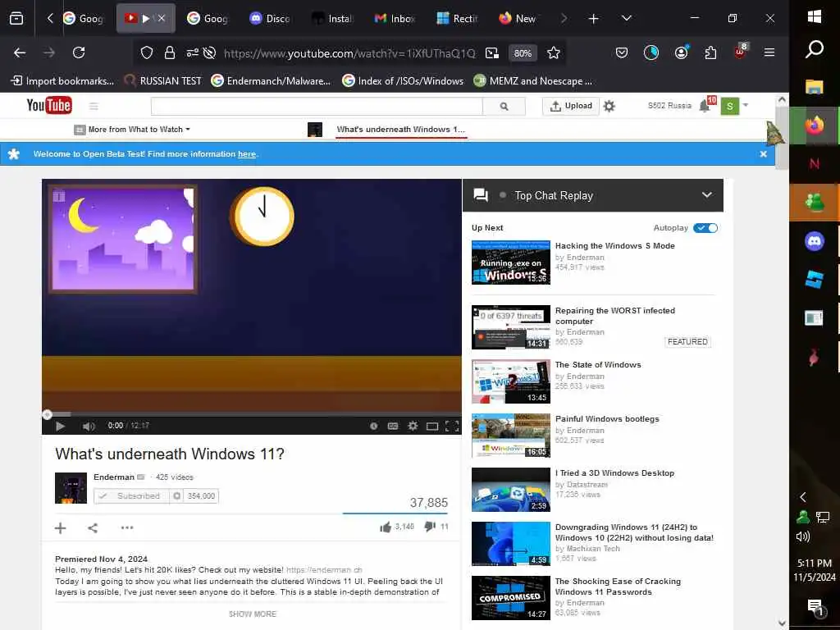Open the enderman.ch website link
840x630 pixels.
click(324, 570)
